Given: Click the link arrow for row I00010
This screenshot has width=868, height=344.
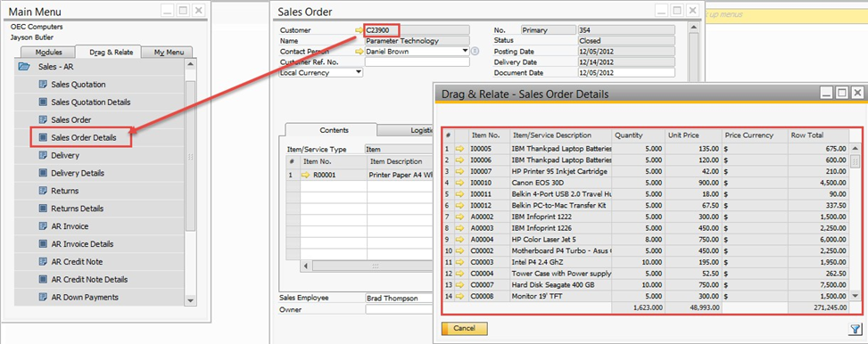Looking at the screenshot, I should click(x=460, y=183).
